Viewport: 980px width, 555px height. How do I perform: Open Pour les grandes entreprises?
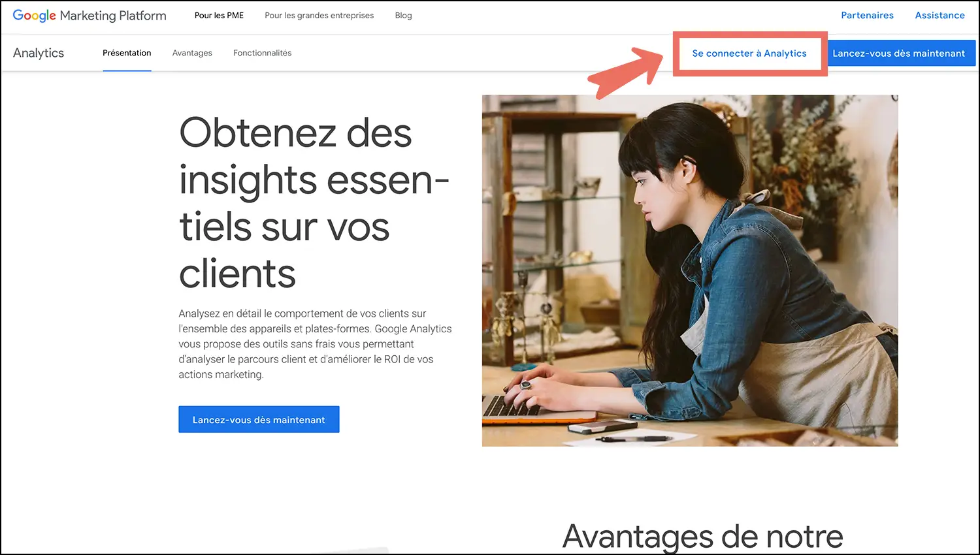coord(319,15)
